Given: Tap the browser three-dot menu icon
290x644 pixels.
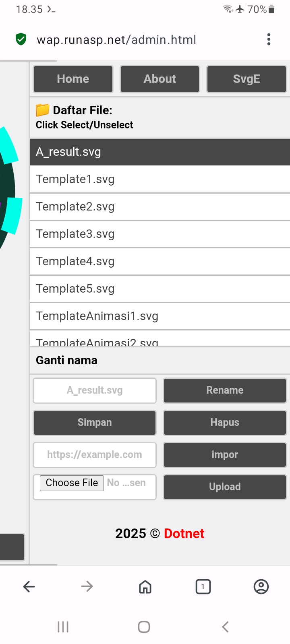Looking at the screenshot, I should tap(269, 39).
